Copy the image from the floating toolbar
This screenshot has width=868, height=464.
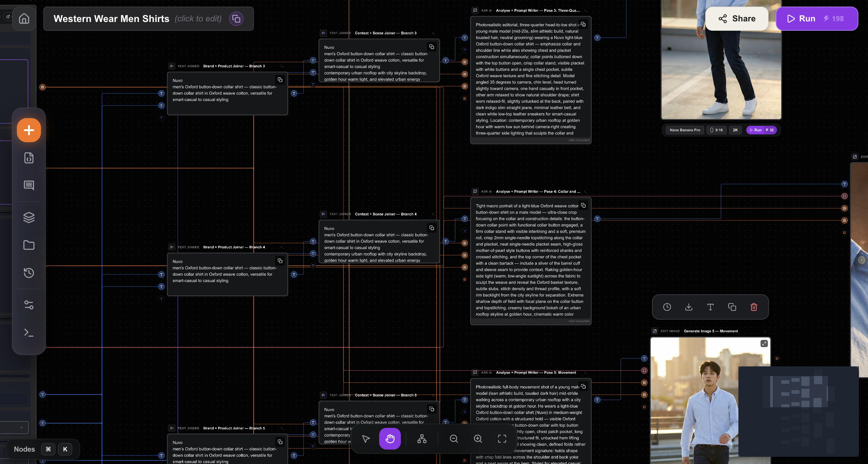732,307
